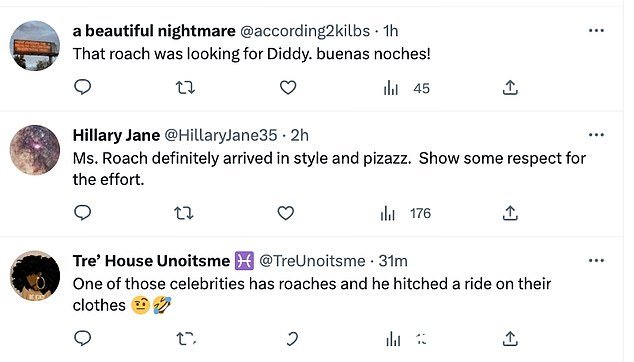Share Hillary Jane's tweet
Screen dimensions: 634x362
(510, 213)
